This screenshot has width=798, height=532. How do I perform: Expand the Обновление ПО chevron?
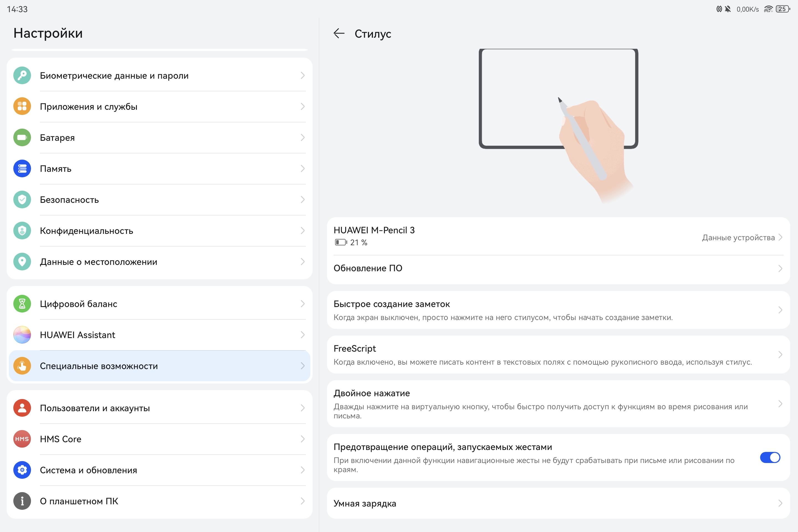(780, 268)
